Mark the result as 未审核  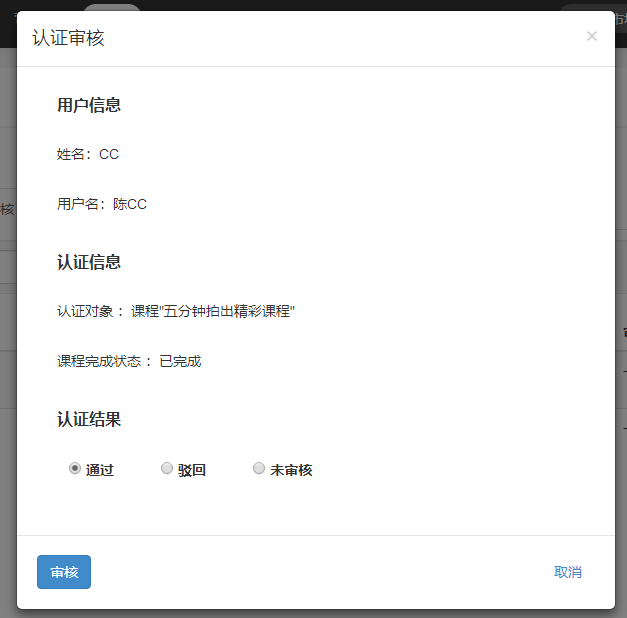tap(259, 468)
